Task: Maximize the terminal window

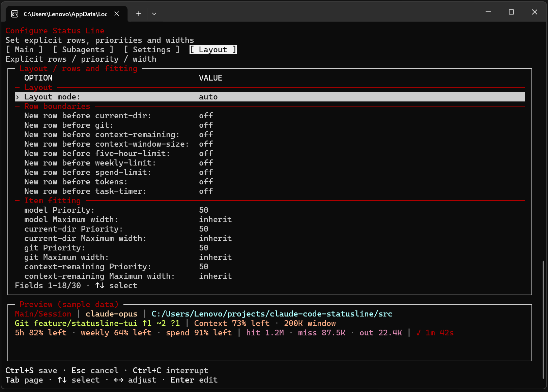Action: click(x=511, y=12)
